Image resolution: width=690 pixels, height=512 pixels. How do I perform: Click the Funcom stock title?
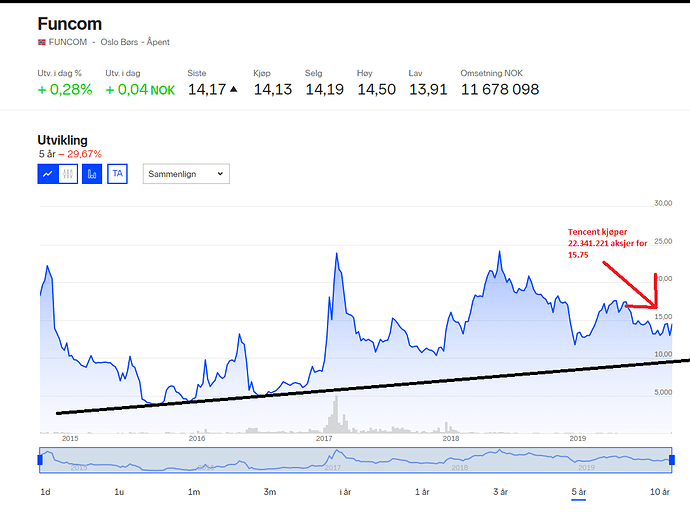pos(70,24)
